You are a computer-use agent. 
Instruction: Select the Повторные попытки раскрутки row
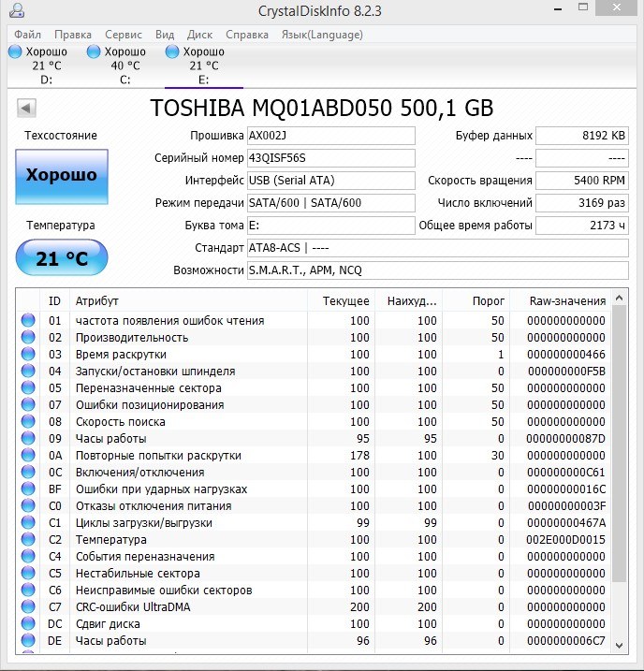(315, 455)
